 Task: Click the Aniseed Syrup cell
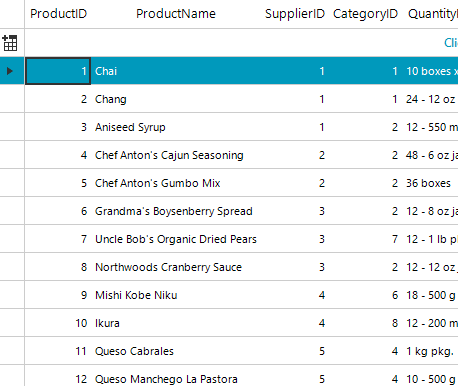pyautogui.click(x=176, y=127)
